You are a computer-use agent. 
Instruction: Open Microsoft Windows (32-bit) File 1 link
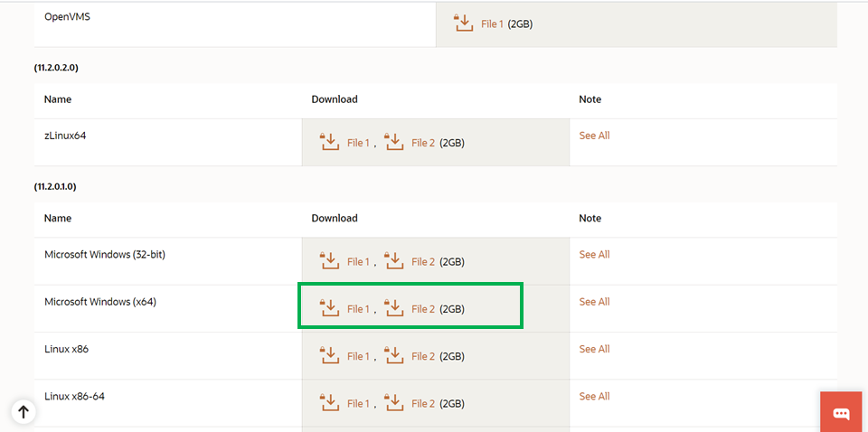click(358, 261)
